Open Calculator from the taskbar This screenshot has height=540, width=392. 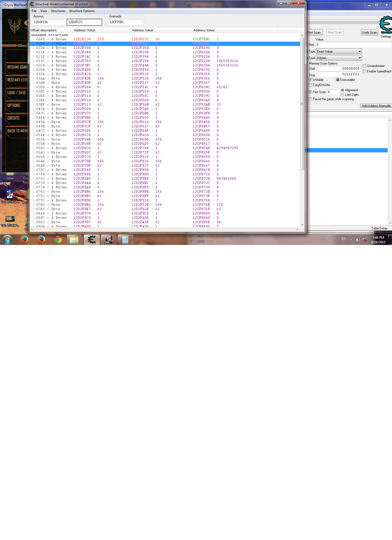point(125,240)
